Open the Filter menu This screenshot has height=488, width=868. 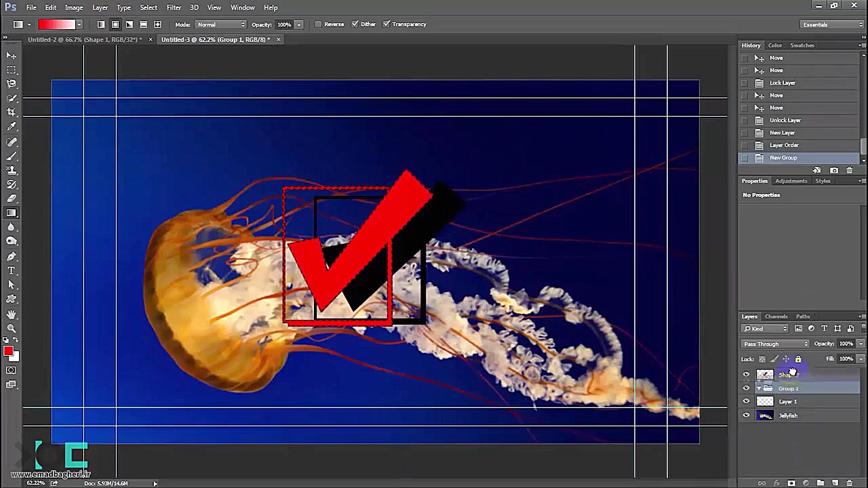[x=174, y=7]
